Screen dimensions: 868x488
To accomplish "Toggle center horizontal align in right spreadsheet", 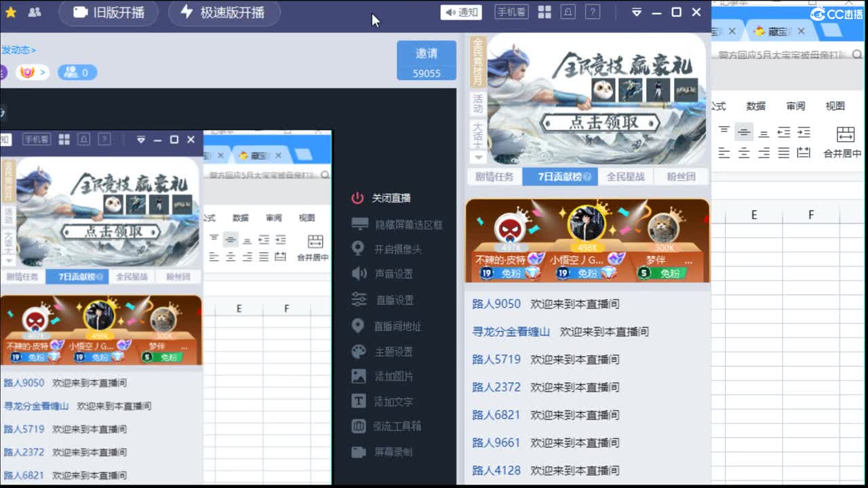I will 744,152.
